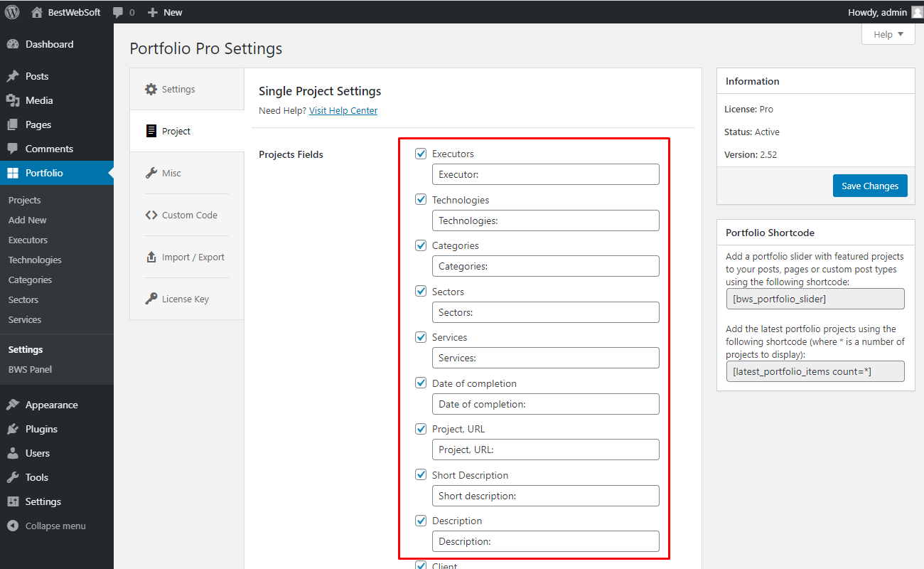Click code brackets icon of Custom Code
This screenshot has width=924, height=569.
coord(151,215)
